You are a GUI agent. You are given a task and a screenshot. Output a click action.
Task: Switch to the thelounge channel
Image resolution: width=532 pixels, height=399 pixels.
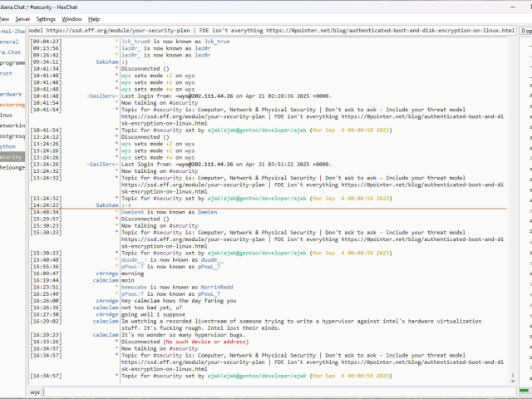pos(12,166)
